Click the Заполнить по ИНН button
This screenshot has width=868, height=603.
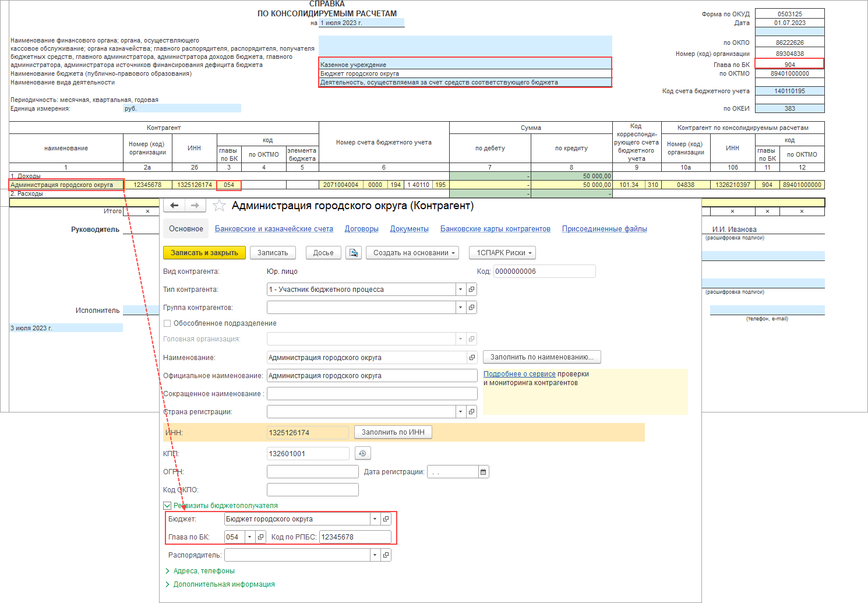click(393, 432)
